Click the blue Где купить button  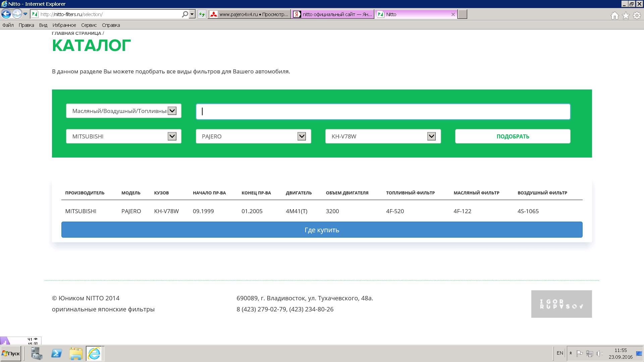point(322,230)
